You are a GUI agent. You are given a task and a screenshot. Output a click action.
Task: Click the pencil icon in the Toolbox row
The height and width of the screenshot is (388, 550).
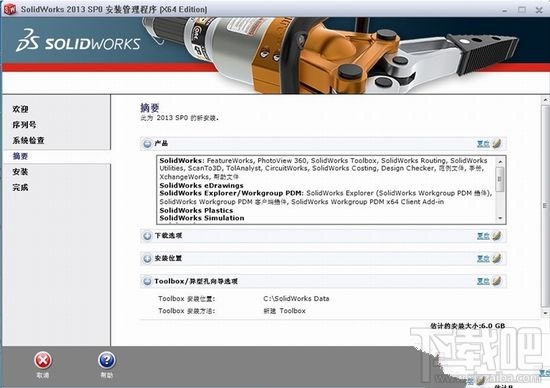496,281
